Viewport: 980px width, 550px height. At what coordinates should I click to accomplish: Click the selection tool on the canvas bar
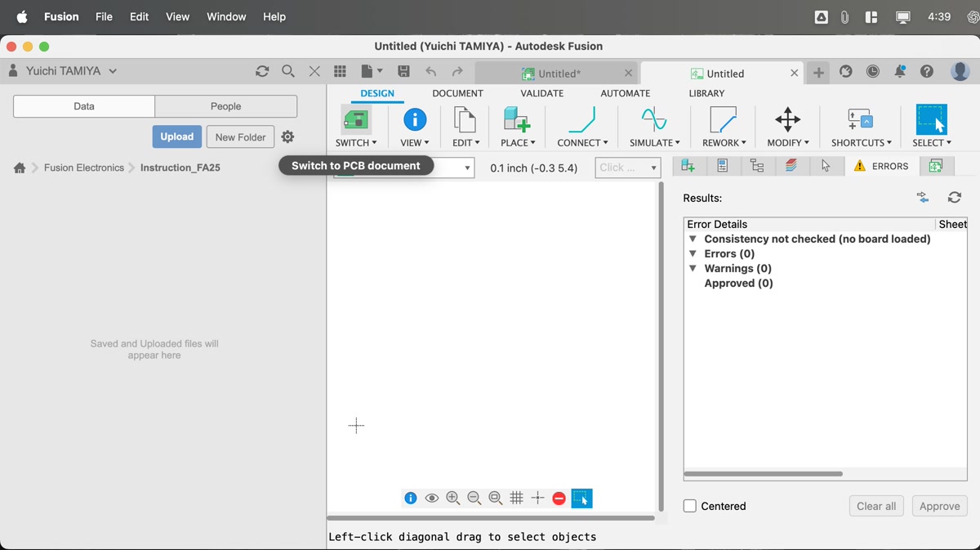(581, 499)
